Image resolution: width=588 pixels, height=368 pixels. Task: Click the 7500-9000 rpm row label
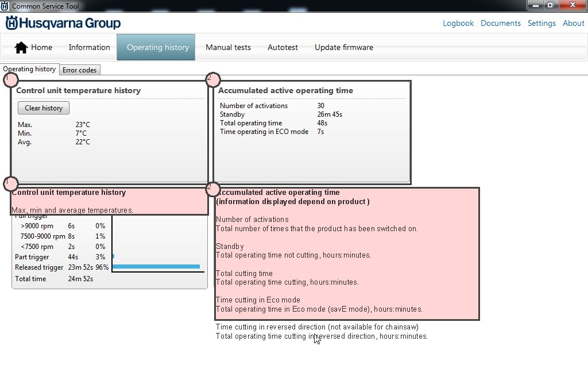[x=42, y=236]
